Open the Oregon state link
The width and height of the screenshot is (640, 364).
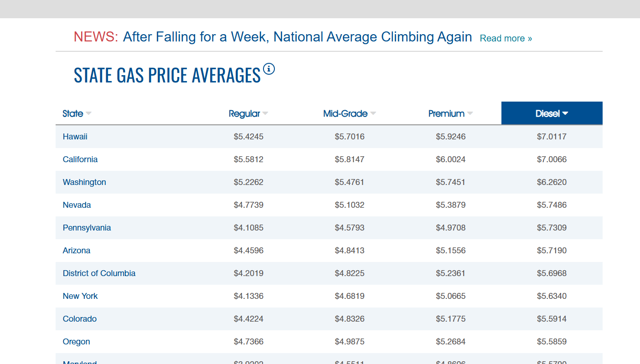(77, 342)
